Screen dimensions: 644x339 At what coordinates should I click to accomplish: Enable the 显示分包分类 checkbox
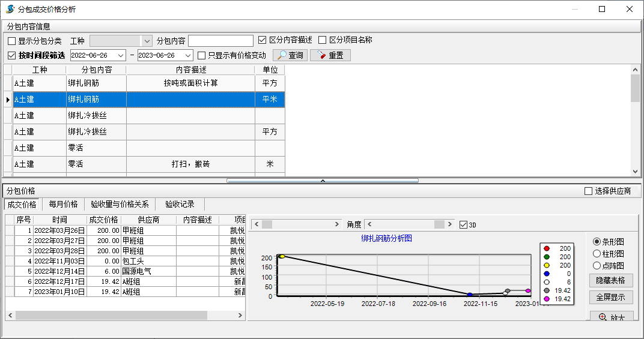(12, 41)
